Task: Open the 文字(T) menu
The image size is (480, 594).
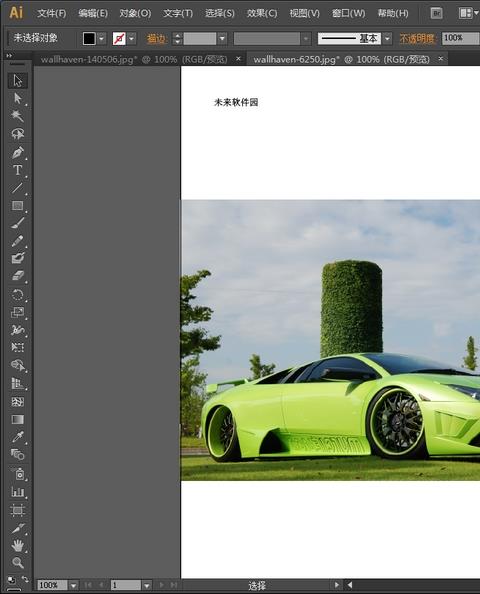Action: (178, 14)
